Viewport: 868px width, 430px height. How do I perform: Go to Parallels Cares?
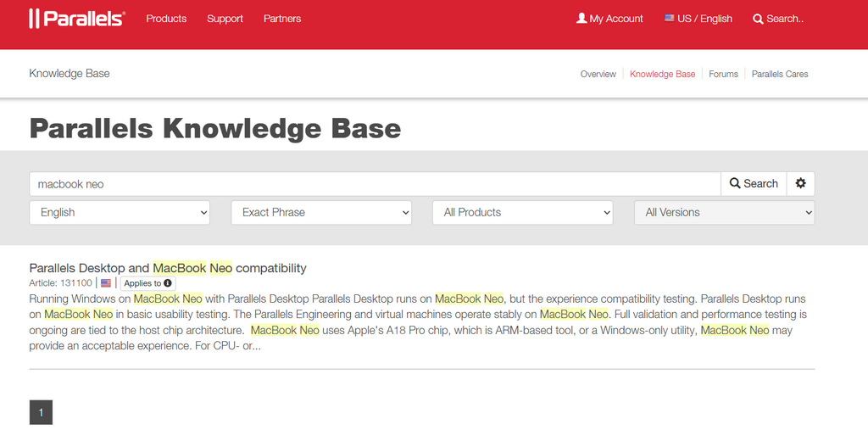(780, 74)
